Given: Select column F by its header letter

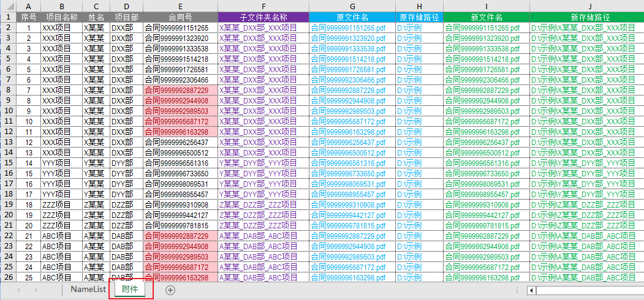Looking at the screenshot, I should pos(263,6).
